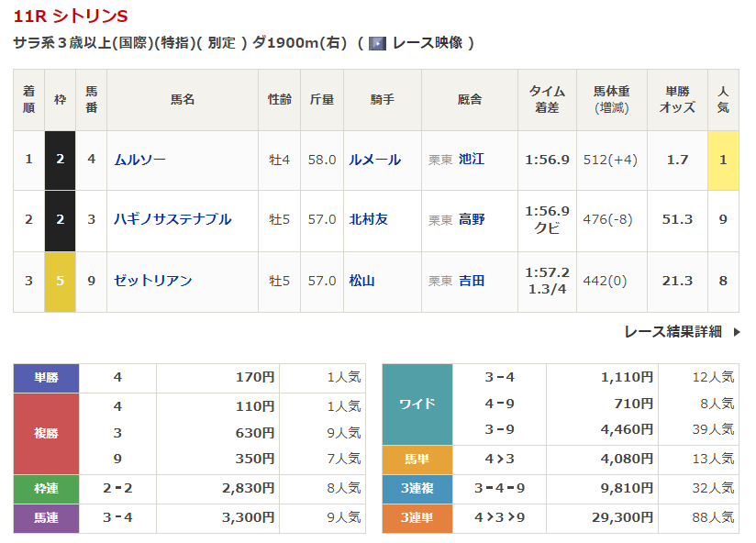The height and width of the screenshot is (543, 756).
Task: Open horse ゼットリアン profile link
Action: tap(152, 281)
